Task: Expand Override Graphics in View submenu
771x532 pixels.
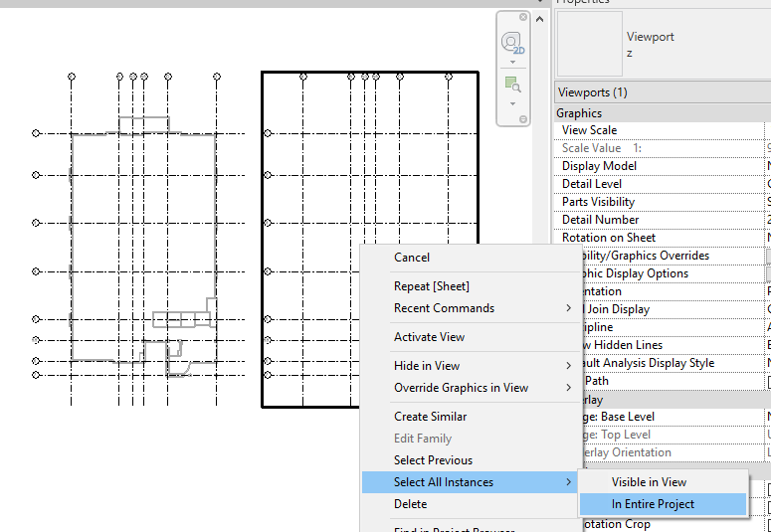Action: pos(471,388)
